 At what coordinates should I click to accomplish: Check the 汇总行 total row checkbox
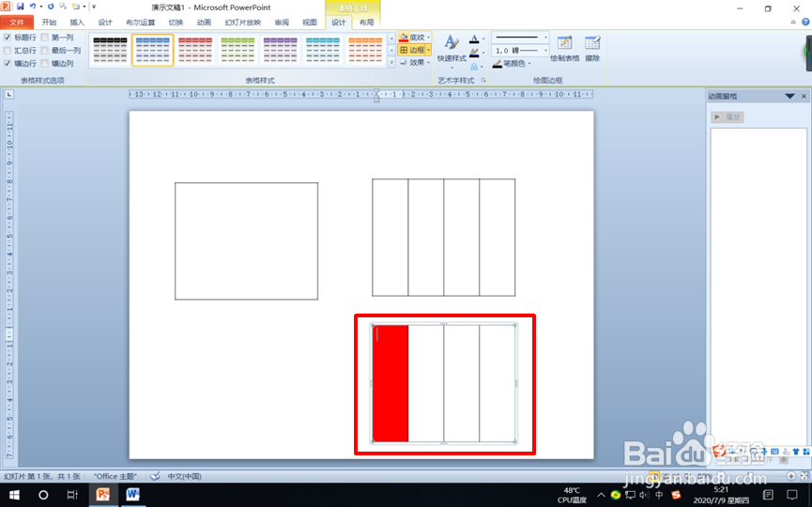click(x=8, y=51)
